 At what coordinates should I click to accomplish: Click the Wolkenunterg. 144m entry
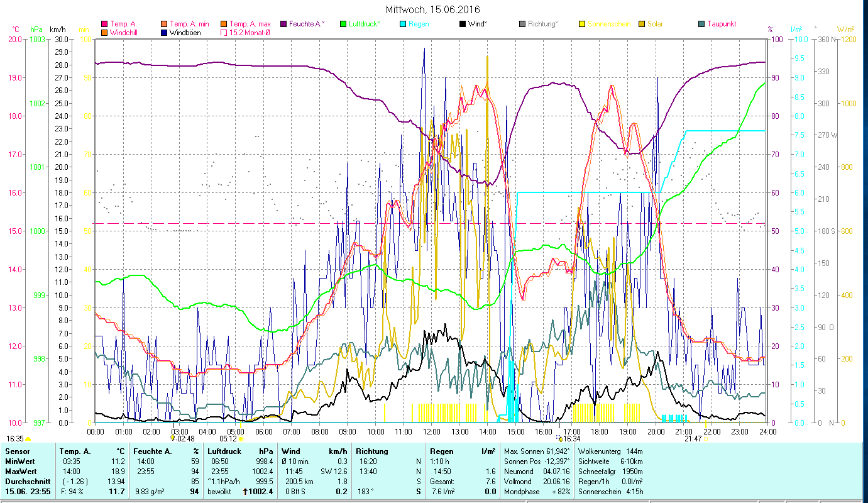(x=610, y=451)
